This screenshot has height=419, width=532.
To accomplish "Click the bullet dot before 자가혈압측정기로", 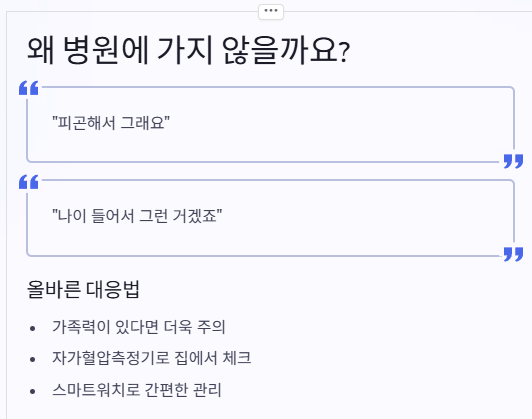I will point(33,359).
